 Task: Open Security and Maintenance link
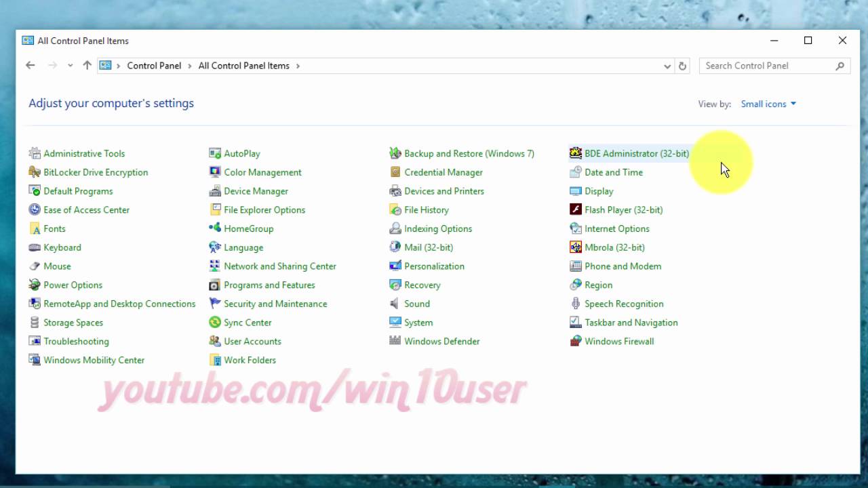click(x=275, y=304)
